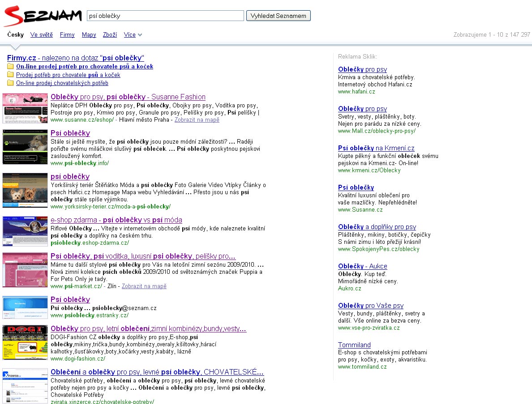Open the Oblečky pro Vaše psy ad
The image size is (532, 404).
tap(371, 306)
